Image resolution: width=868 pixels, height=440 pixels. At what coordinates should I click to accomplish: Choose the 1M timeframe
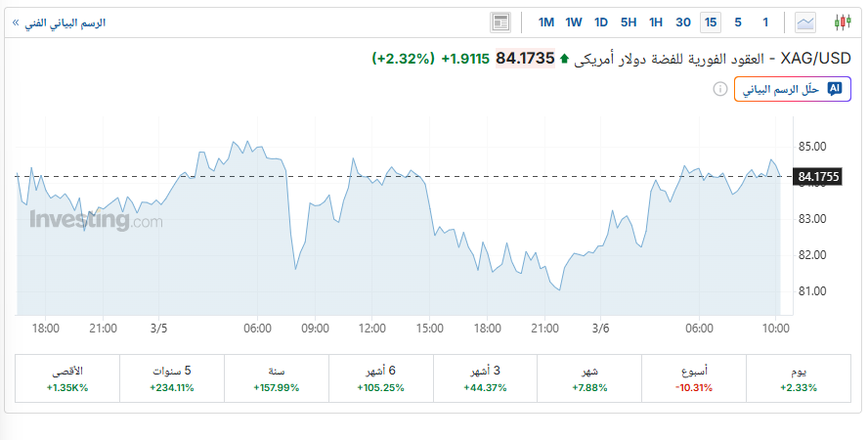tap(546, 22)
